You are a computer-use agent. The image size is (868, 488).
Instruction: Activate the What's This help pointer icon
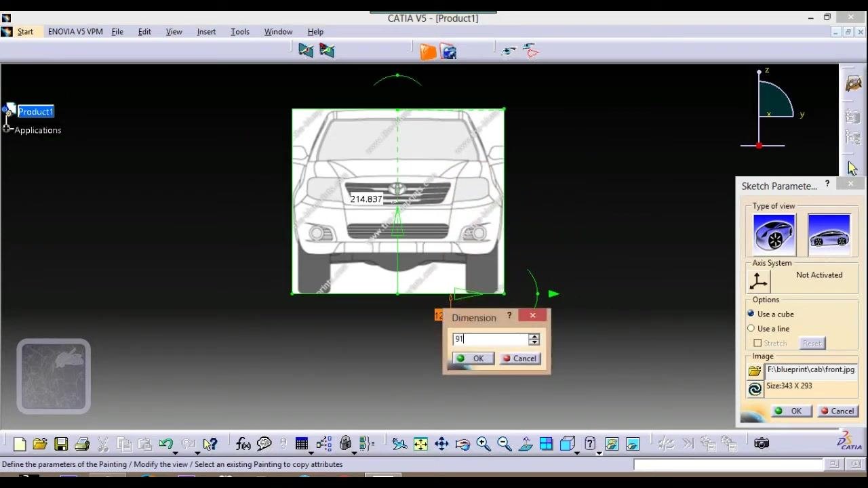[x=210, y=444]
